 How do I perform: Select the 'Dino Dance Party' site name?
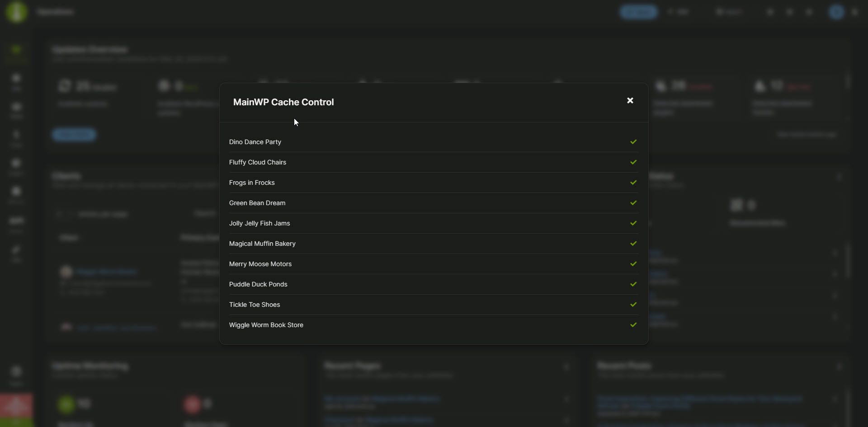(255, 142)
